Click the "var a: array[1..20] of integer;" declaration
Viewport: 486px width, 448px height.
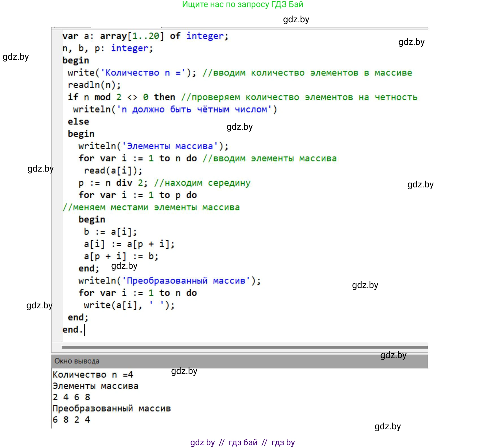[x=145, y=36]
